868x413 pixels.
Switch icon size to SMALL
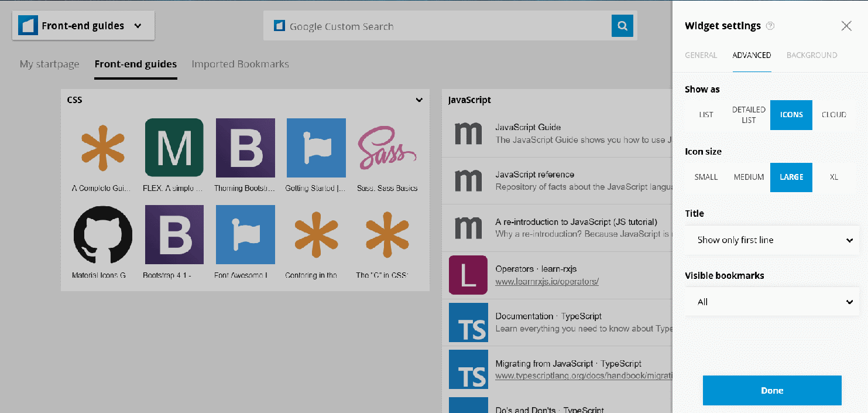(x=706, y=177)
